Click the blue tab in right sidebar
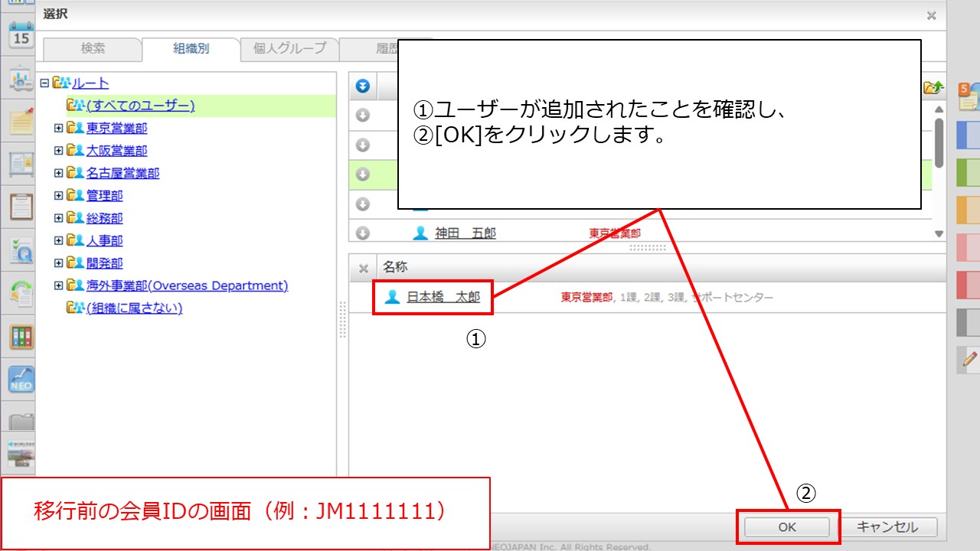980x551 pixels. click(969, 135)
